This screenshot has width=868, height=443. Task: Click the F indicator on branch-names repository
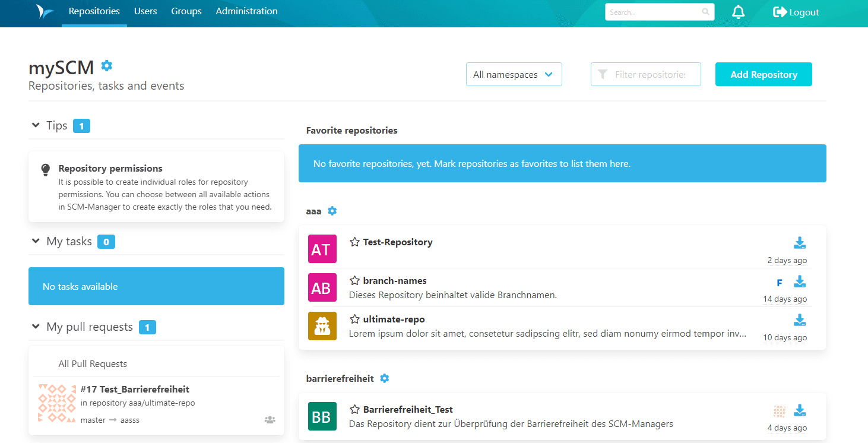779,283
